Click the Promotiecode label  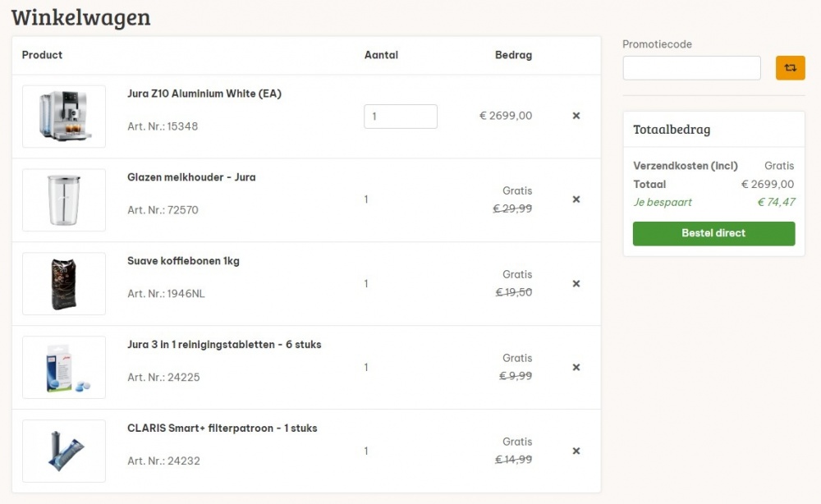point(657,44)
